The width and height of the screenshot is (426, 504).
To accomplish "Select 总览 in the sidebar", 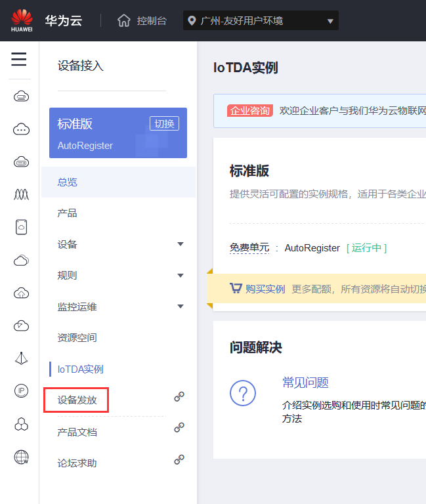I will [x=118, y=182].
